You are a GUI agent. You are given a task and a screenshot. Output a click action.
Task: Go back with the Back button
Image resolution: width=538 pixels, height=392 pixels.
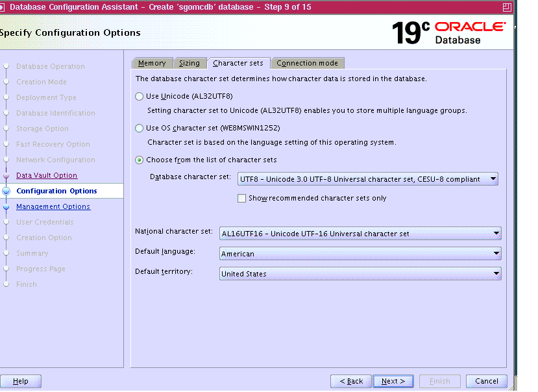(351, 382)
